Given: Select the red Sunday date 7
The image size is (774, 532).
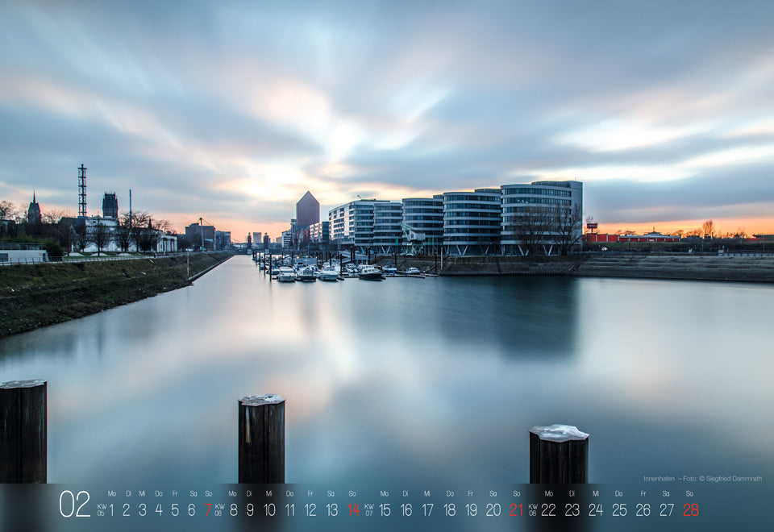Looking at the screenshot, I should coord(208,509).
